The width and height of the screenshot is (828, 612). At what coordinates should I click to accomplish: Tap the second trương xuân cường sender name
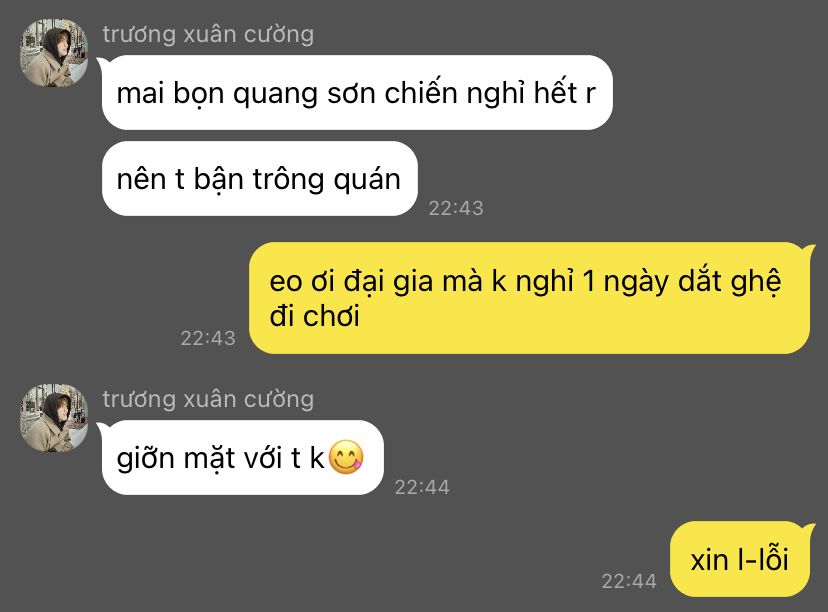[208, 399]
